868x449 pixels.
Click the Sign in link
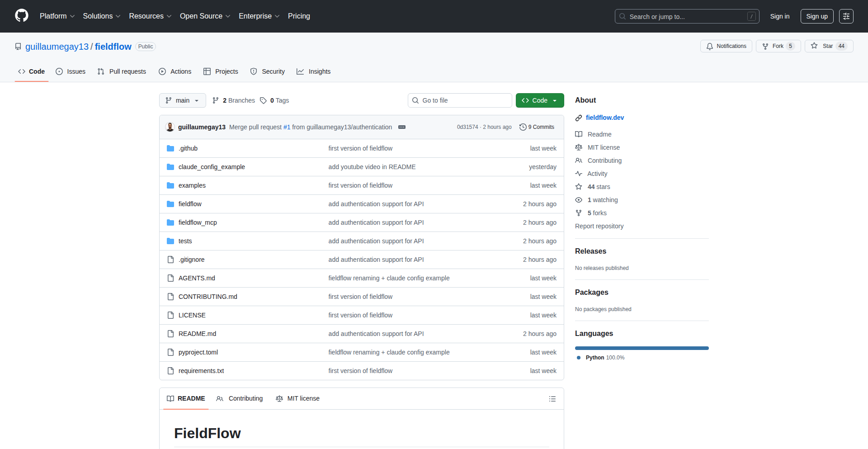(779, 16)
